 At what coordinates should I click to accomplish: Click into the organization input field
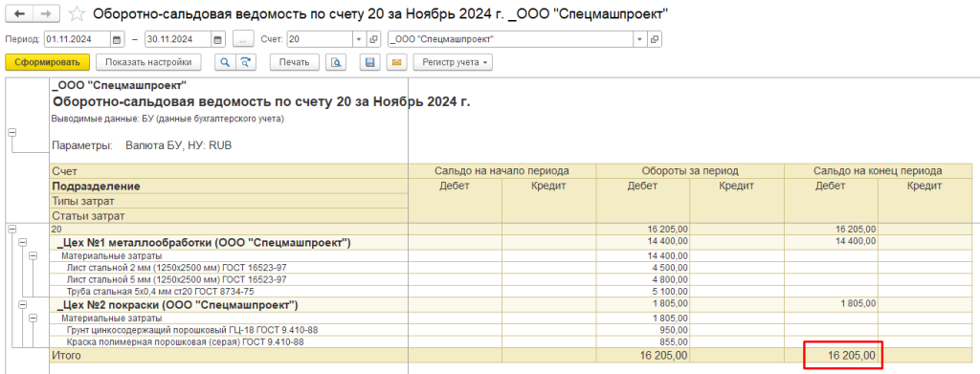click(x=511, y=39)
